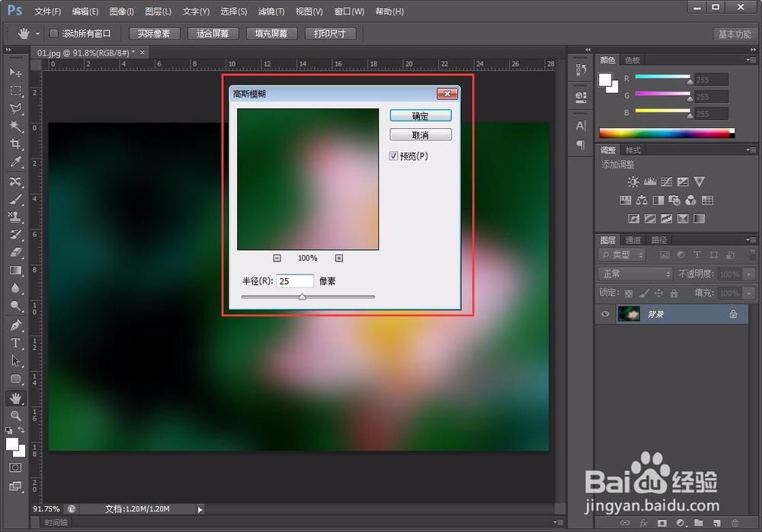This screenshot has height=532, width=762.
Task: Click the 半径 radius input field
Action: tap(294, 280)
